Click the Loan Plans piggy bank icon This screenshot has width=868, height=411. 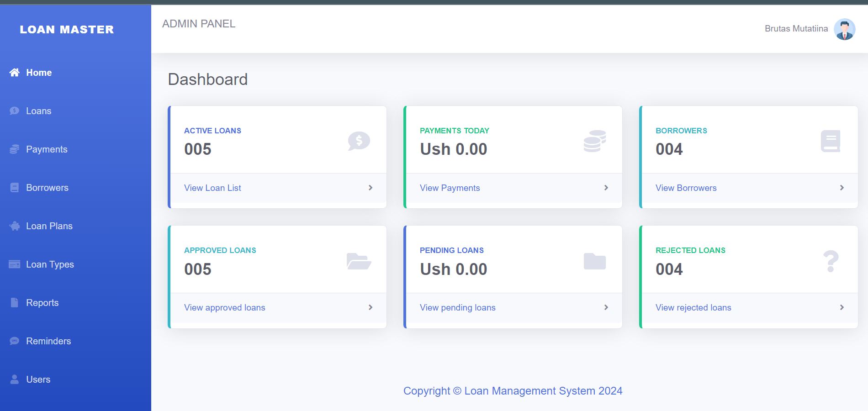click(x=15, y=226)
